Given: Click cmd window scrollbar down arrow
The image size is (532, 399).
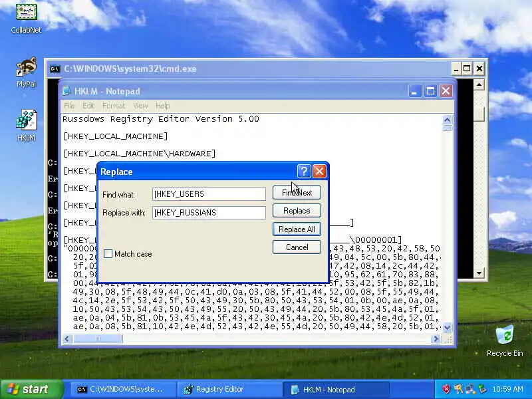Looking at the screenshot, I should coord(479,273).
